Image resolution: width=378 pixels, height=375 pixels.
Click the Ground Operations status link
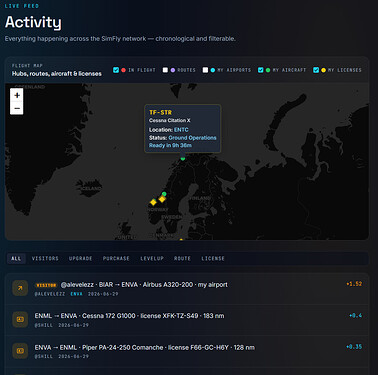pos(192,138)
